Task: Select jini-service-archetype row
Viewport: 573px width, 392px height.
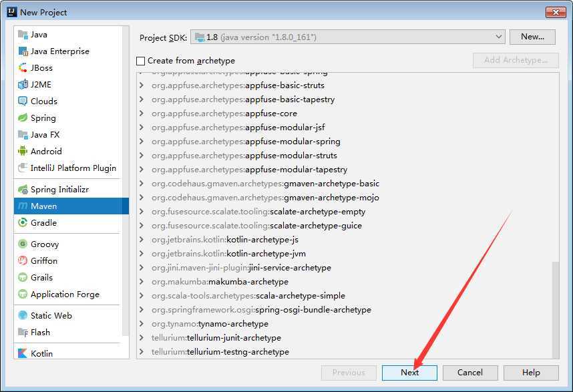Action: pyautogui.click(x=344, y=268)
